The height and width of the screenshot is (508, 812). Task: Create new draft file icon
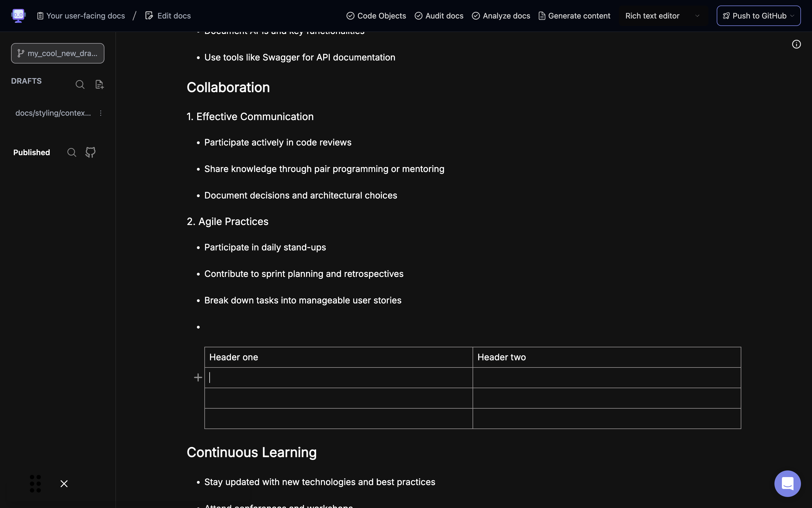pos(99,84)
